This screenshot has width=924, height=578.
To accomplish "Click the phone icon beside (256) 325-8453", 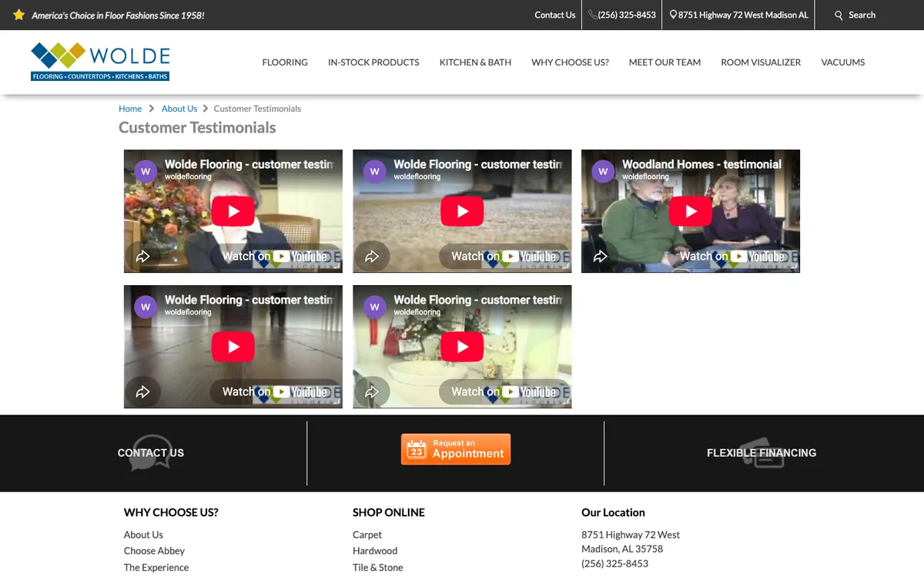I will click(x=593, y=15).
